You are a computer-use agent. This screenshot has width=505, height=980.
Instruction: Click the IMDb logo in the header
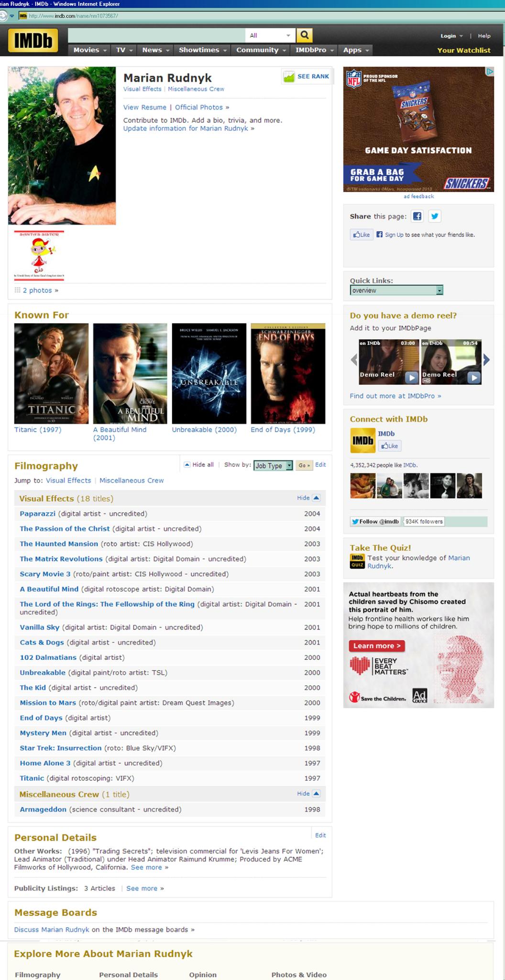click(33, 41)
